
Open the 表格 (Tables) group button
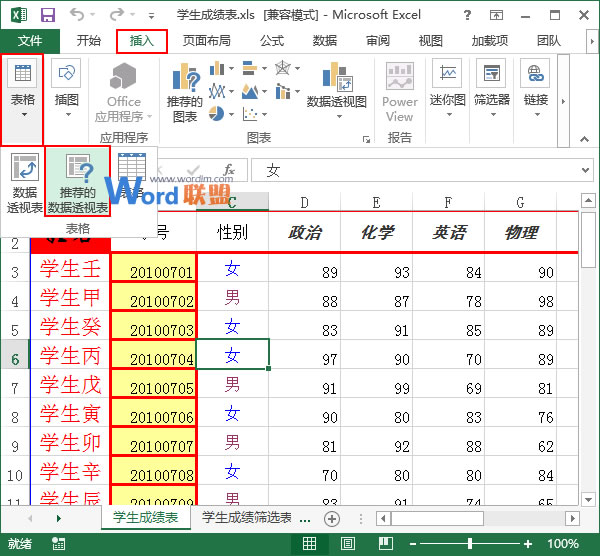[x=23, y=99]
